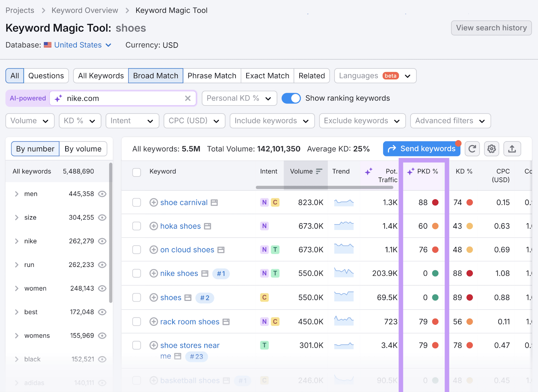Check the box for nike shoes row
The image size is (538, 392).
pos(137,273)
